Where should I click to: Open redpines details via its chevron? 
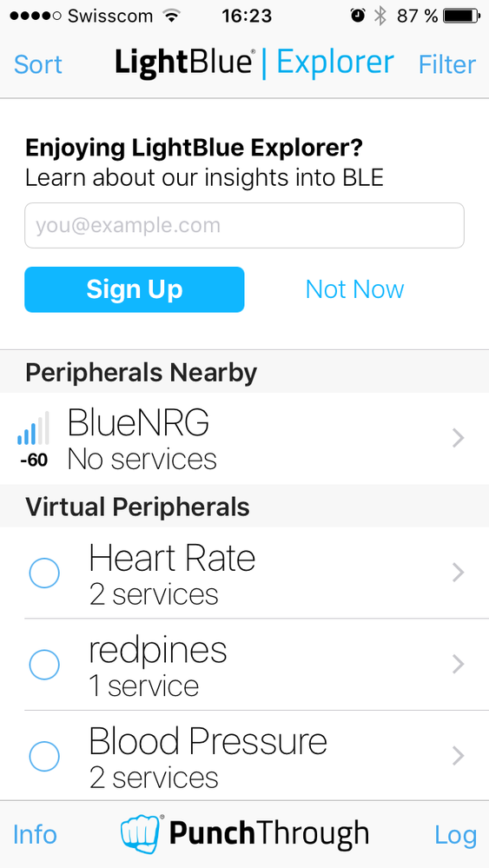coord(458,665)
